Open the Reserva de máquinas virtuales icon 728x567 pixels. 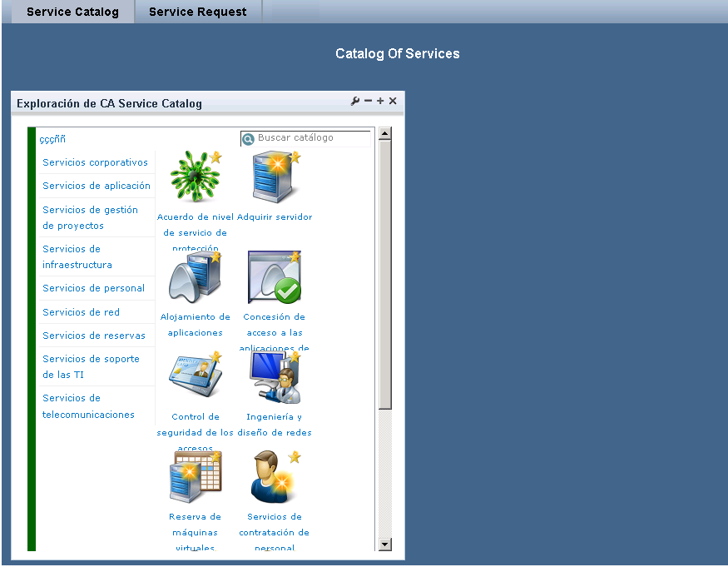tap(195, 477)
